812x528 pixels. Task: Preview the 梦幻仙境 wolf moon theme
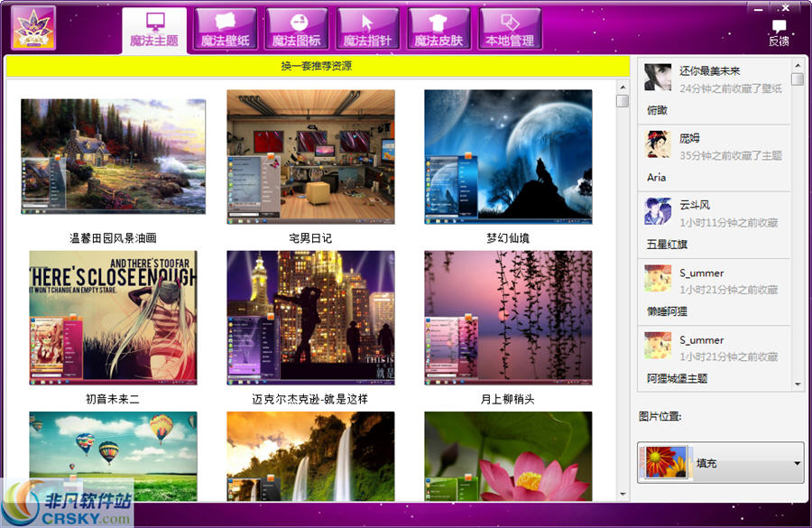(508, 155)
